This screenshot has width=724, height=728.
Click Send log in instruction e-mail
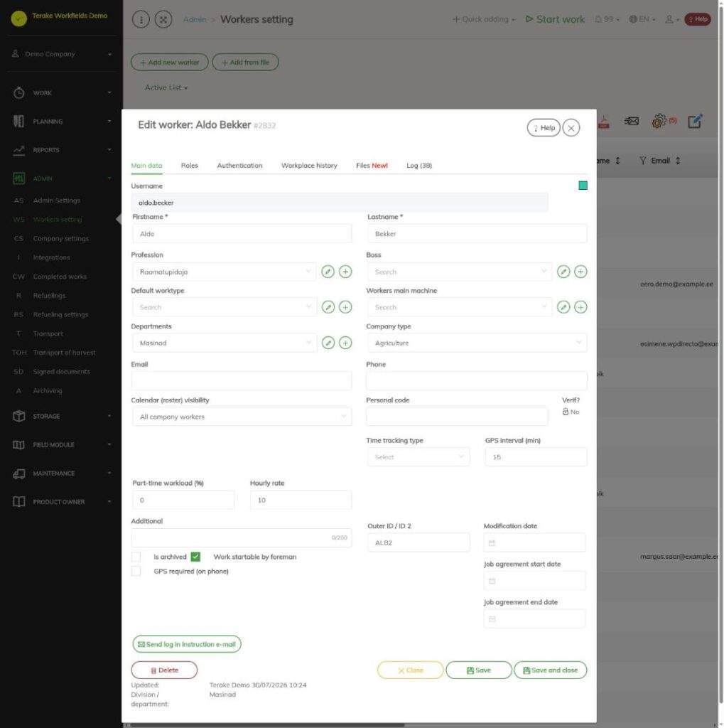click(x=187, y=644)
